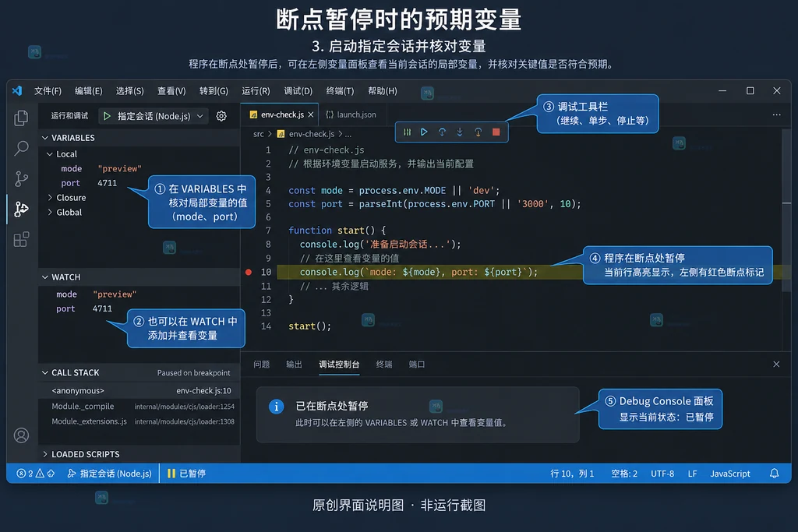Open the Extensions view
Screen dimensions: 798x532
click(21, 239)
